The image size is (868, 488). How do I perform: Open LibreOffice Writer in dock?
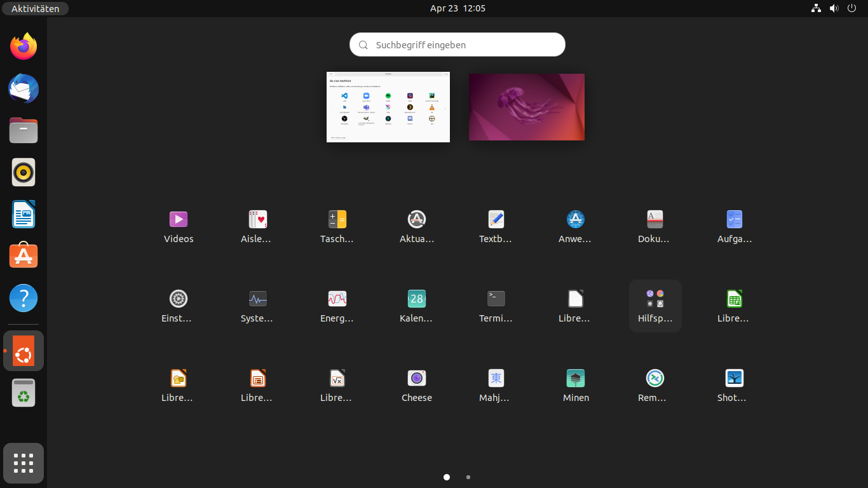coord(24,214)
